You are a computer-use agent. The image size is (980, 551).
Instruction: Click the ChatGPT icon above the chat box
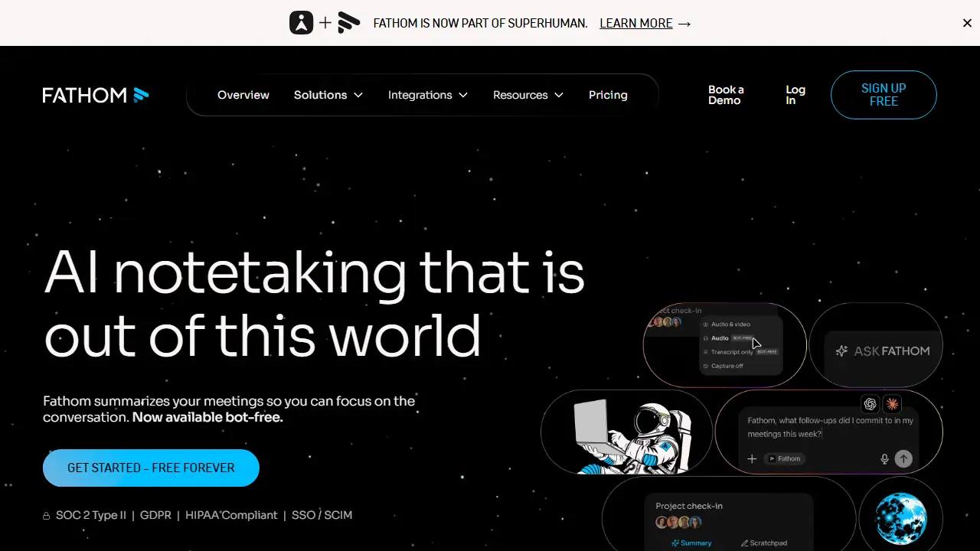pyautogui.click(x=870, y=404)
